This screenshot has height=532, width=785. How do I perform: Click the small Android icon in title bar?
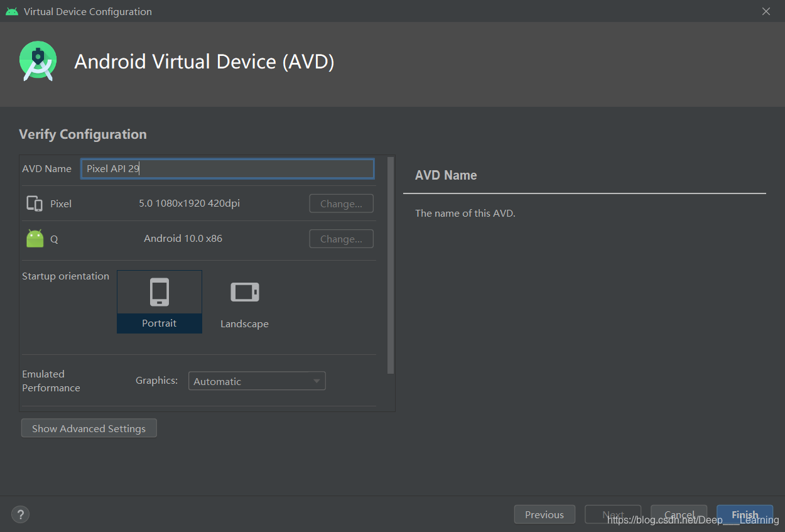pos(11,11)
